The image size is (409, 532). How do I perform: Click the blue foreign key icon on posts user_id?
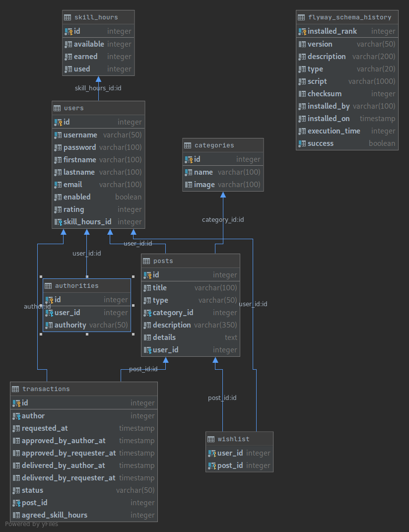pos(147,350)
